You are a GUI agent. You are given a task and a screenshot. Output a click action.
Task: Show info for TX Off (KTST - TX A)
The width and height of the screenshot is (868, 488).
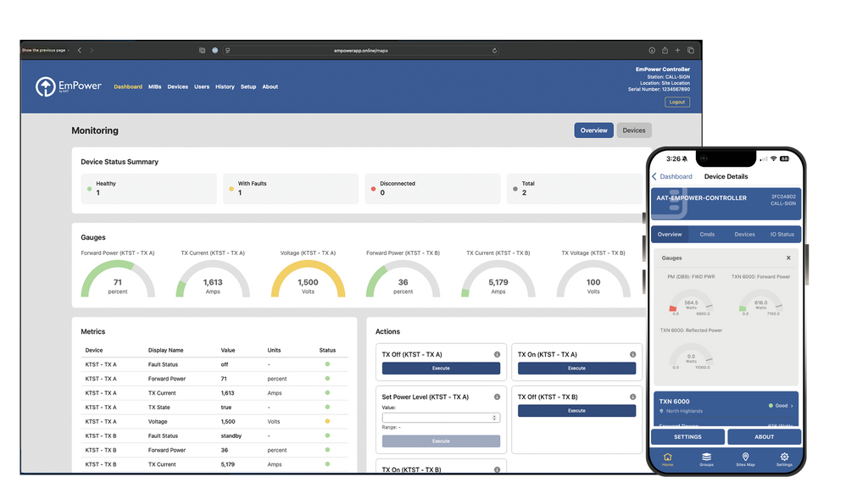coord(497,355)
